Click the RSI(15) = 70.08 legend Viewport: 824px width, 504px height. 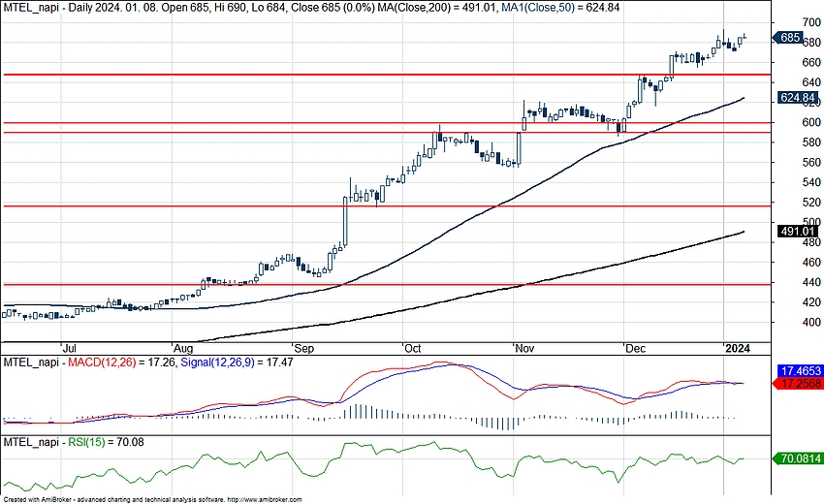point(107,442)
